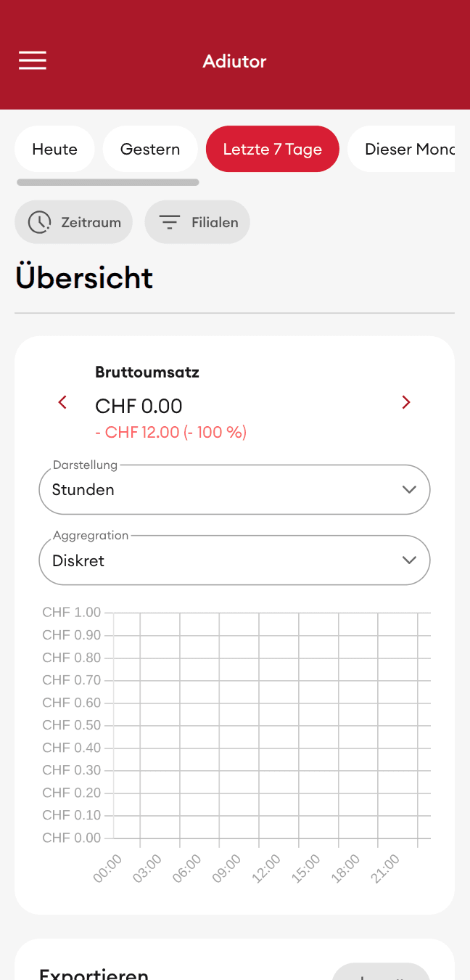
Task: Click the chevron icon of the Darstellung field
Action: pos(408,489)
